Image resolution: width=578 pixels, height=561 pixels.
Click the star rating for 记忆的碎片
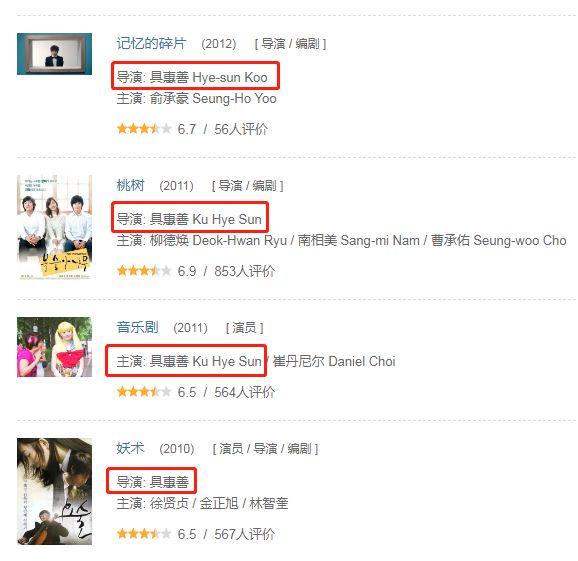[x=144, y=129]
